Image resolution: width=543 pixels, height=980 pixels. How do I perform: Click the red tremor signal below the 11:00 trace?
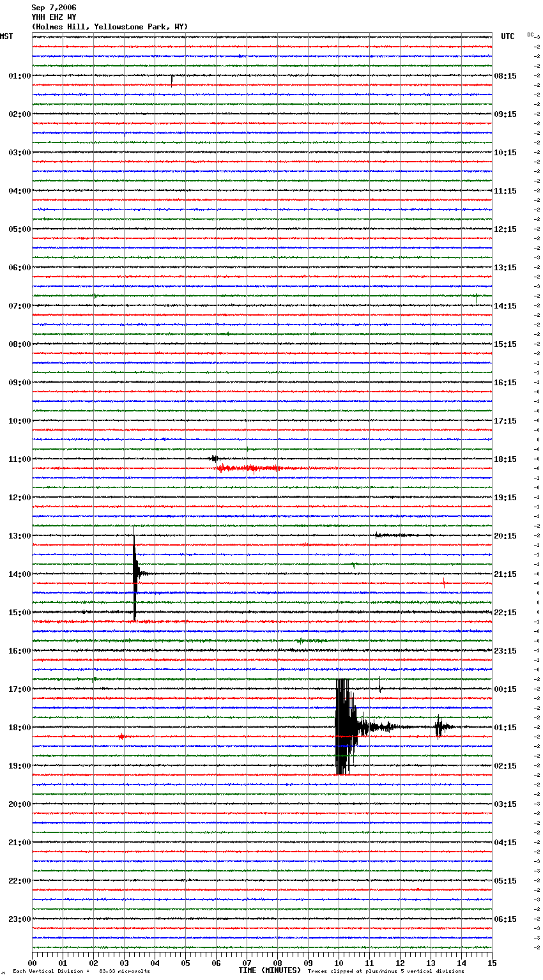coord(249,468)
